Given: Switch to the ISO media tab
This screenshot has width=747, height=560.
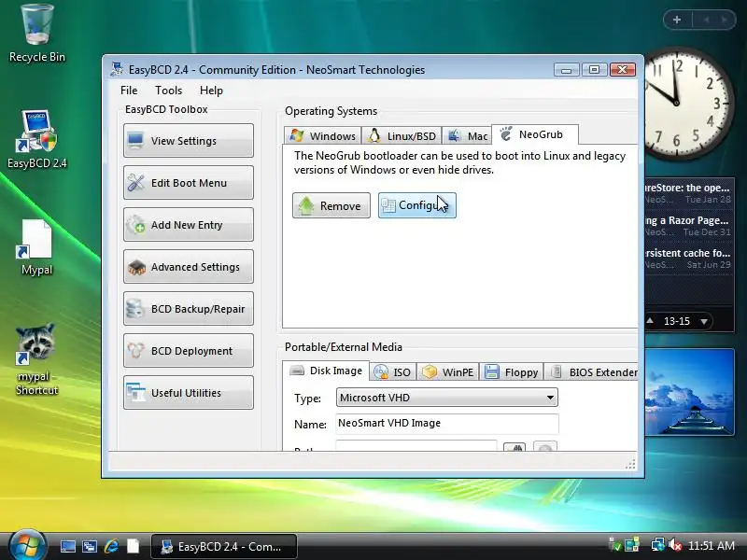Looking at the screenshot, I should (x=392, y=371).
